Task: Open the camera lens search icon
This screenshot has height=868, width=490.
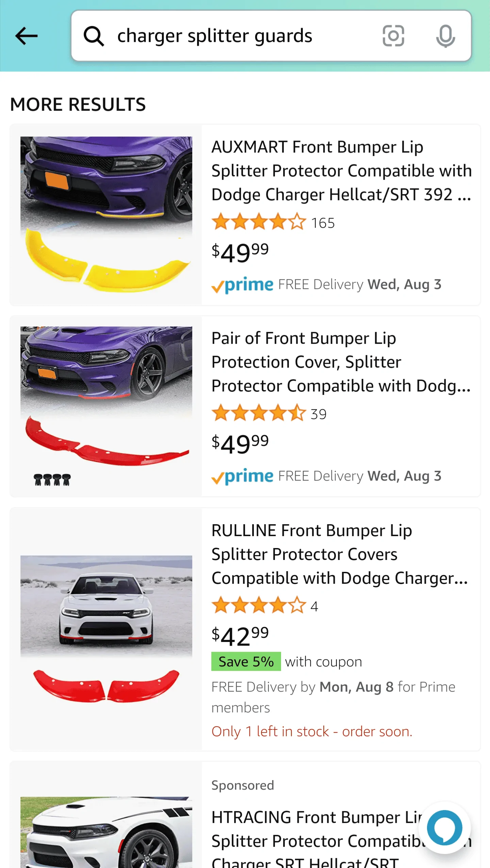Action: [393, 36]
